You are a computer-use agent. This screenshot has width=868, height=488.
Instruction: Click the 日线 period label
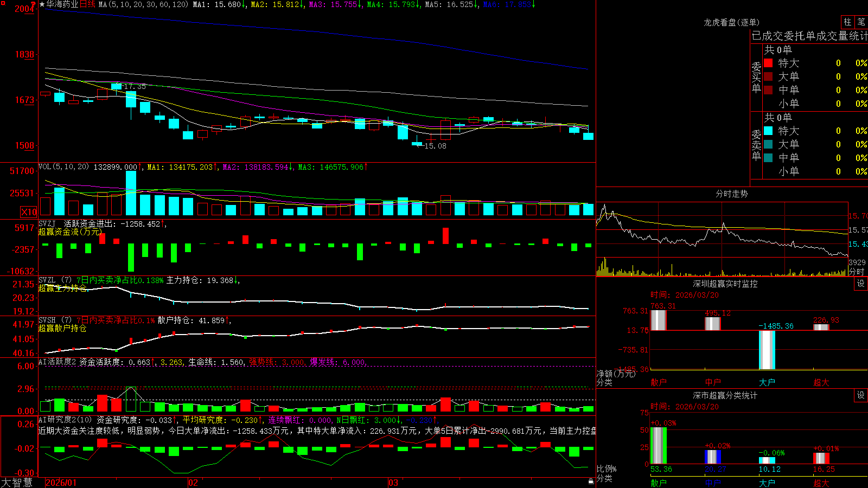coord(87,4)
